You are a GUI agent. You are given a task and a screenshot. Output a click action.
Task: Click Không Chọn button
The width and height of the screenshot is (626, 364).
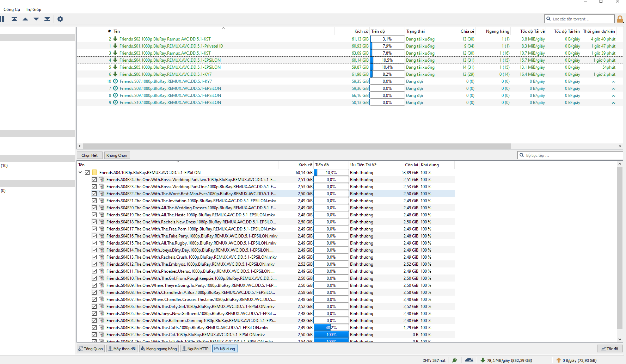(x=117, y=155)
